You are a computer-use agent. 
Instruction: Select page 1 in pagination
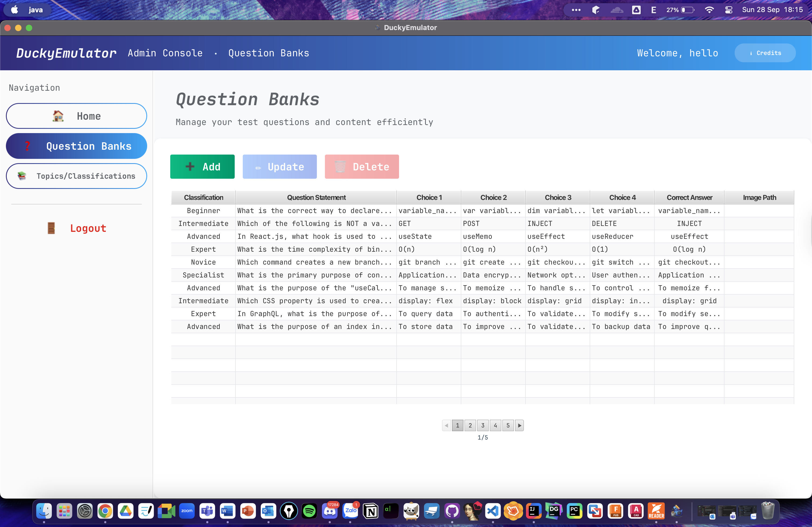coord(458,425)
